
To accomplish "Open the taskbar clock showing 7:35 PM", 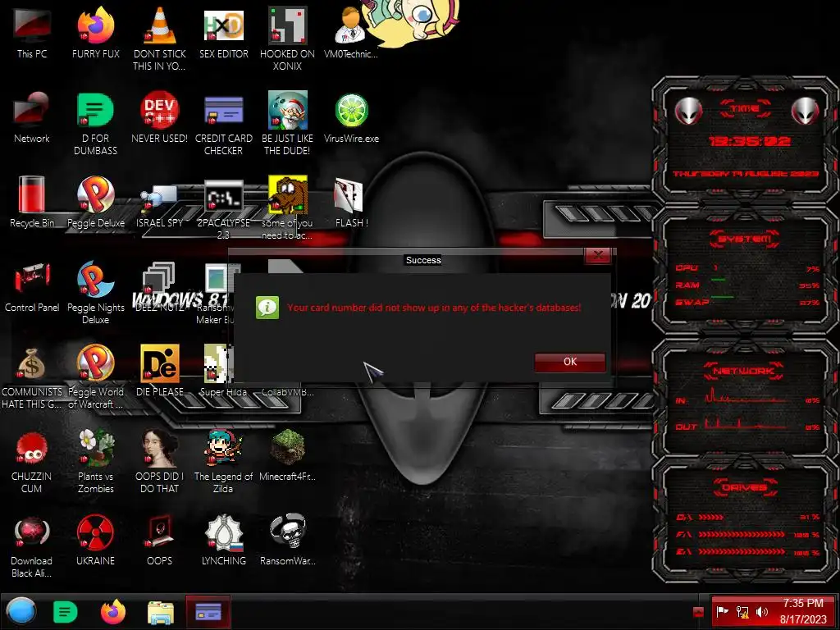I will coord(803,611).
